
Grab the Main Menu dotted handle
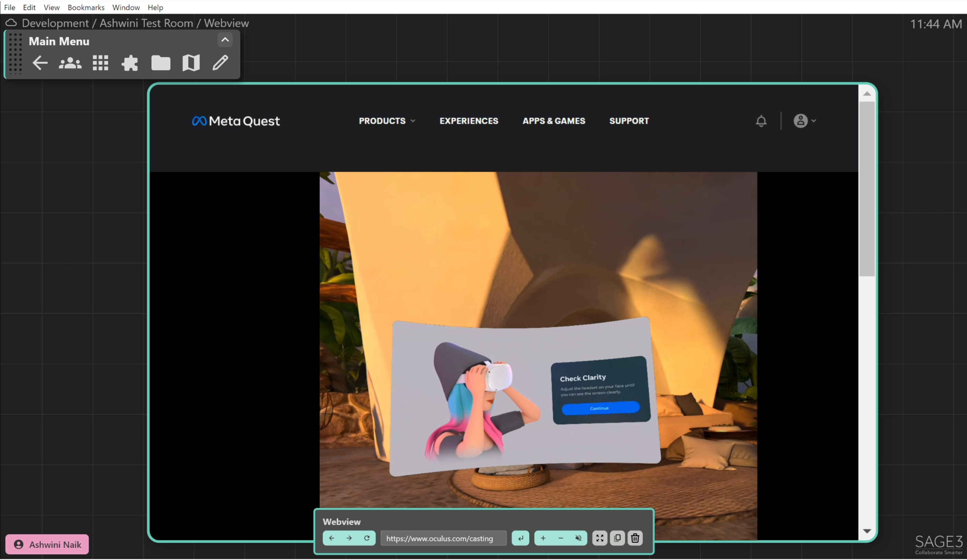[x=15, y=53]
